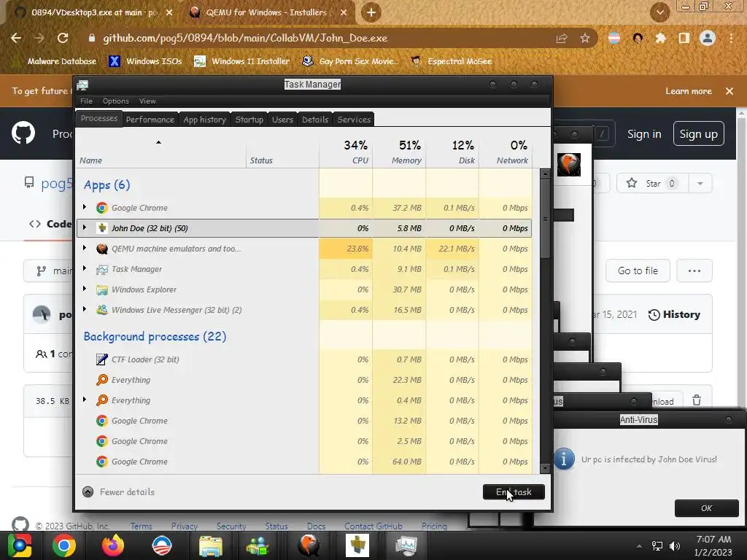Click Sign in on GitHub
747x560 pixels.
click(x=644, y=134)
